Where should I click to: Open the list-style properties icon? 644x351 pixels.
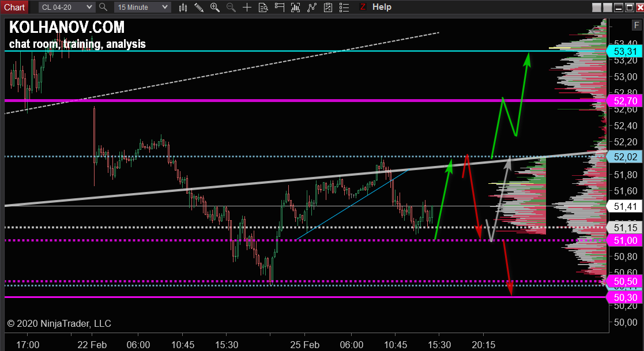[344, 7]
